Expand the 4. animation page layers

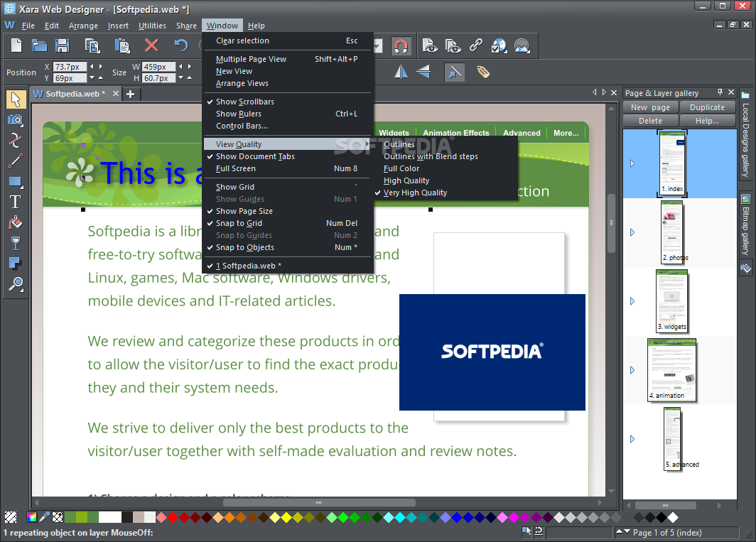click(x=632, y=370)
